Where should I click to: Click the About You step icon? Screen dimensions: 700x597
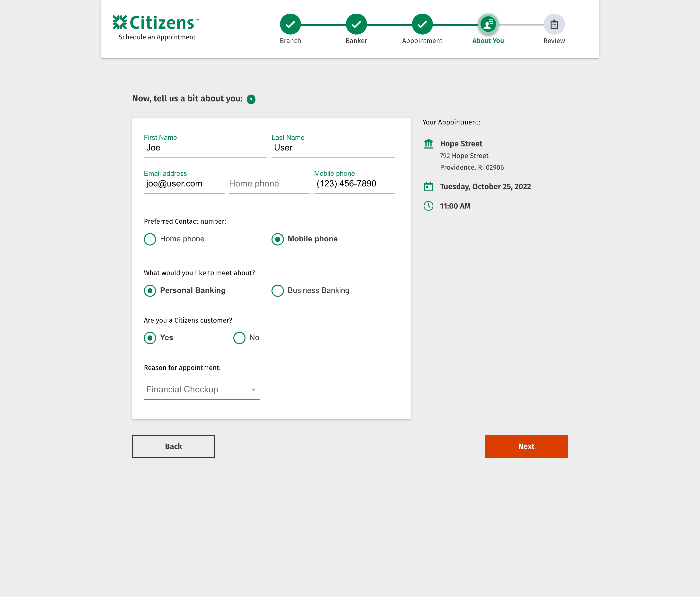click(488, 24)
